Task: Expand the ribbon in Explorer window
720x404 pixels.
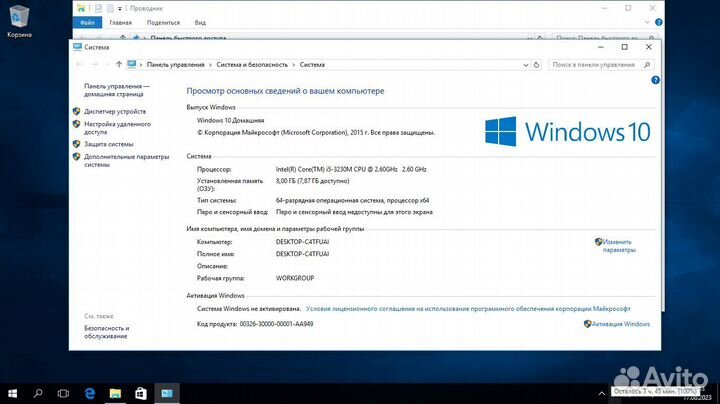Action: pyautogui.click(x=647, y=22)
